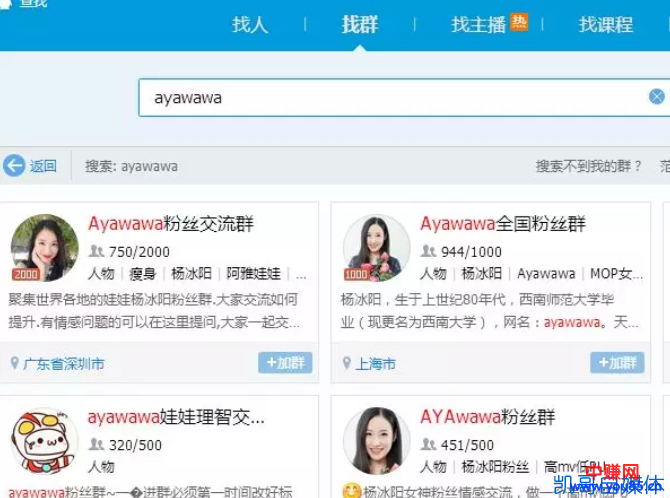Open the Ayawawa粉丝交流群 avatar thumbnail
This screenshot has width=670, height=498.
(x=45, y=248)
